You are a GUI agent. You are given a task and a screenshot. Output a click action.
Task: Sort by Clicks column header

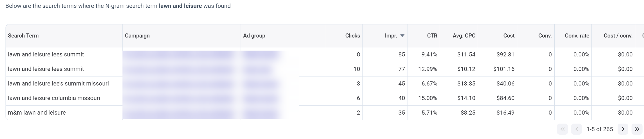tap(352, 36)
